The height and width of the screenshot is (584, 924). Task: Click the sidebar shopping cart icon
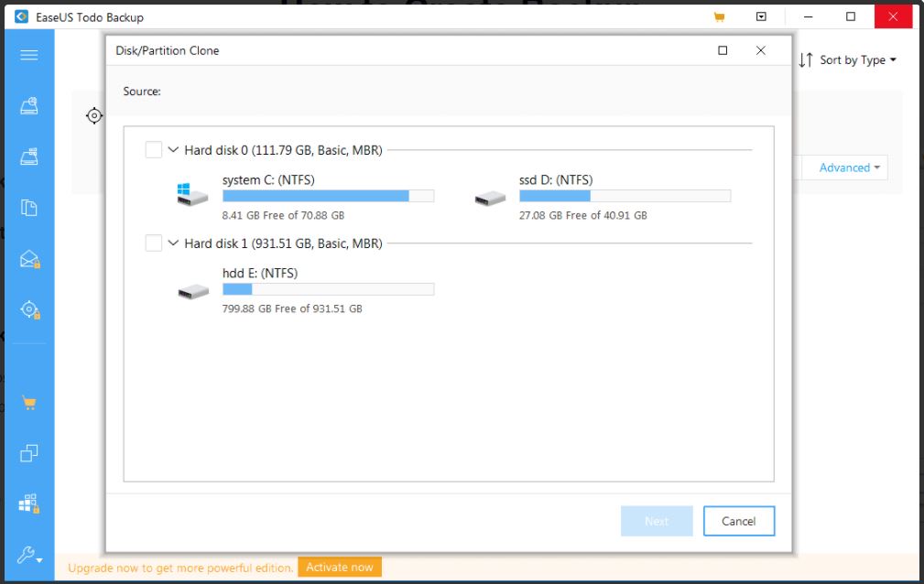pos(29,403)
